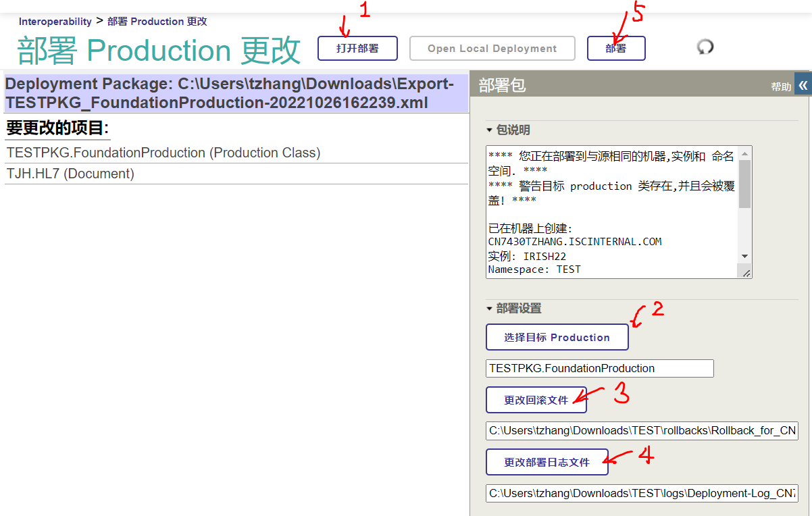Click the rollback file path field

[642, 431]
